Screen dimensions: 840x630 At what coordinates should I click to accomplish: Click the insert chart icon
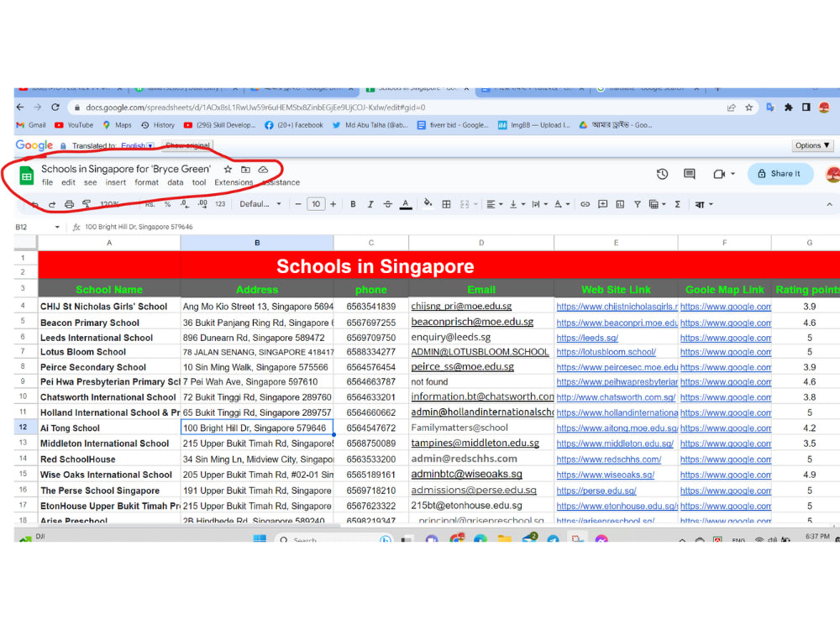(620, 204)
